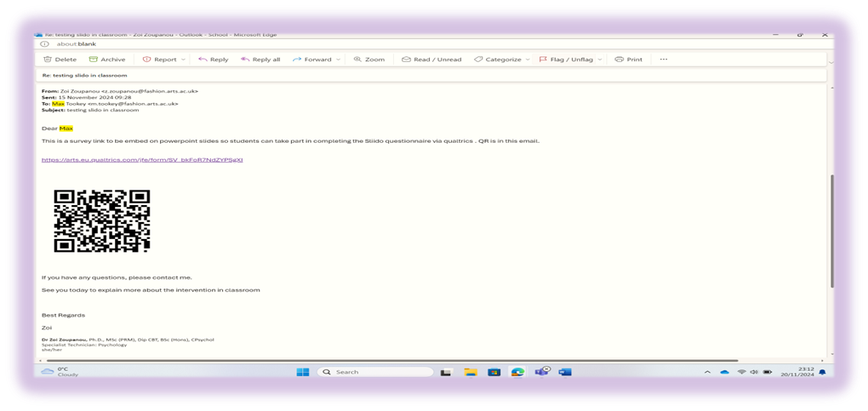The image size is (868, 411).
Task: Click the recipient address m.tookey@fashion.arts.ac.uk
Action: point(134,104)
